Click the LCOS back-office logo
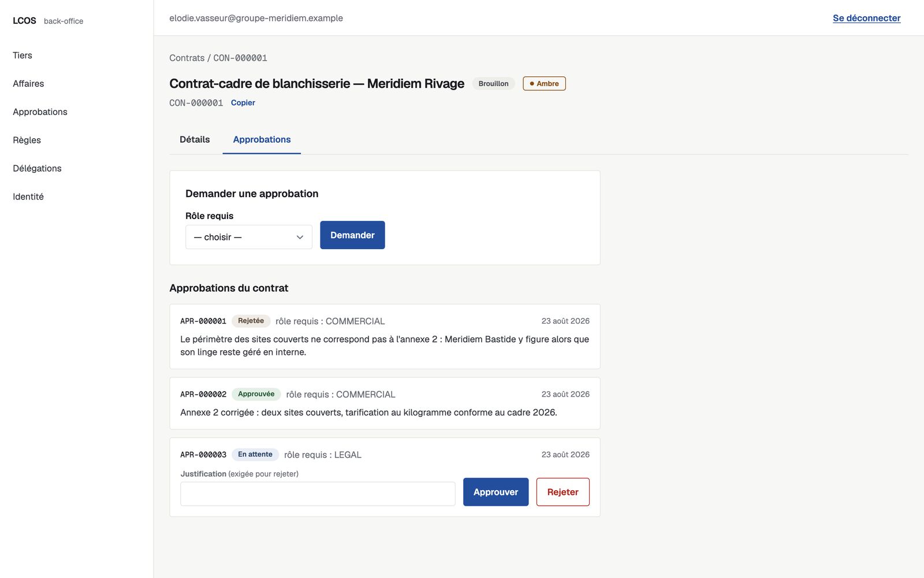The image size is (924, 578). pyautogui.click(x=48, y=21)
